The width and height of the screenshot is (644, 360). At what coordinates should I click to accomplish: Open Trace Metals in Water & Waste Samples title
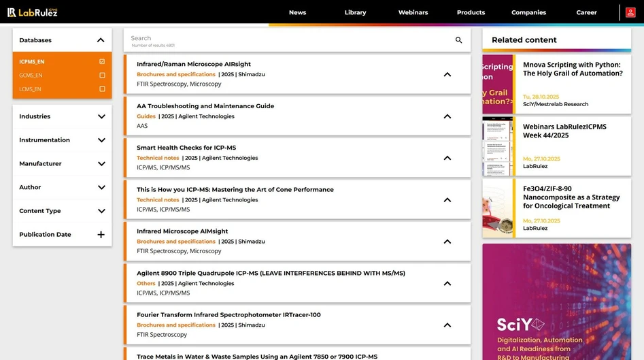point(256,357)
